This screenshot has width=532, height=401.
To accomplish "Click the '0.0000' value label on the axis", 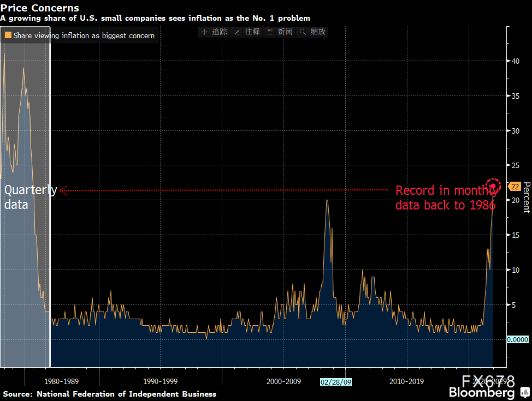I will pyautogui.click(x=517, y=340).
